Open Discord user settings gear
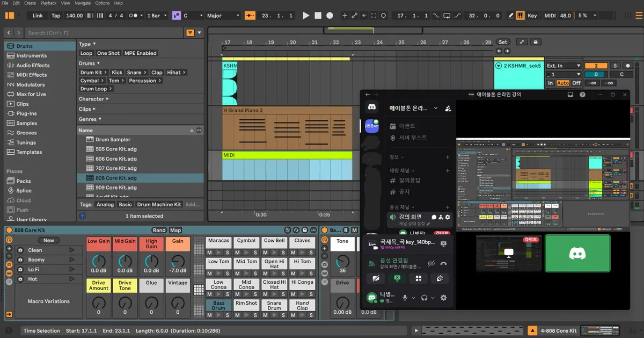 [443, 298]
